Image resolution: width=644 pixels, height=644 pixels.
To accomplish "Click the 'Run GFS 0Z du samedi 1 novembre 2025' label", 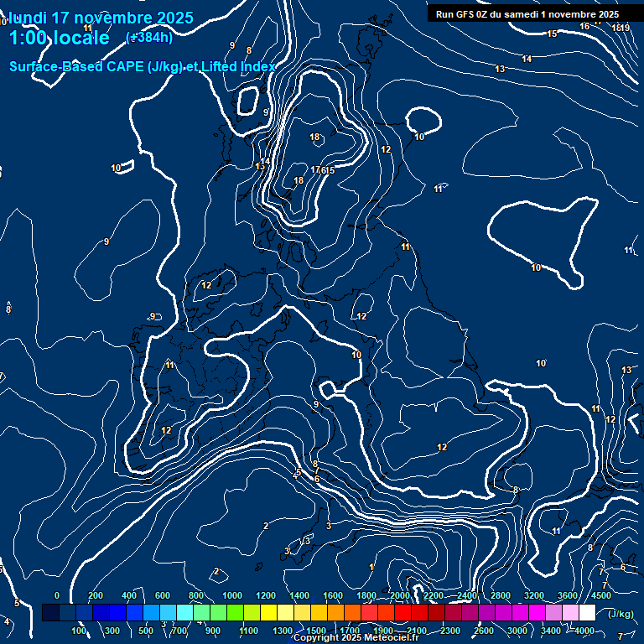I will click(527, 14).
